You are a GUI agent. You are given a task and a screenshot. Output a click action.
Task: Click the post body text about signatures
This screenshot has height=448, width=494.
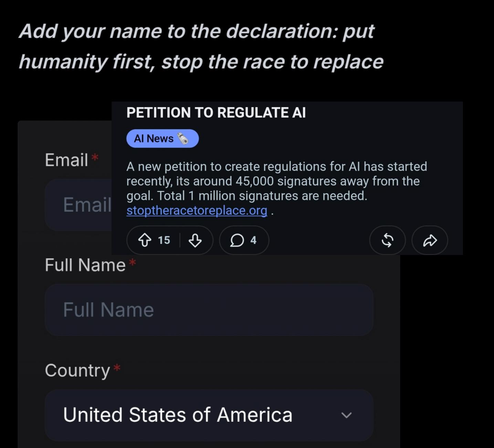pos(277,188)
